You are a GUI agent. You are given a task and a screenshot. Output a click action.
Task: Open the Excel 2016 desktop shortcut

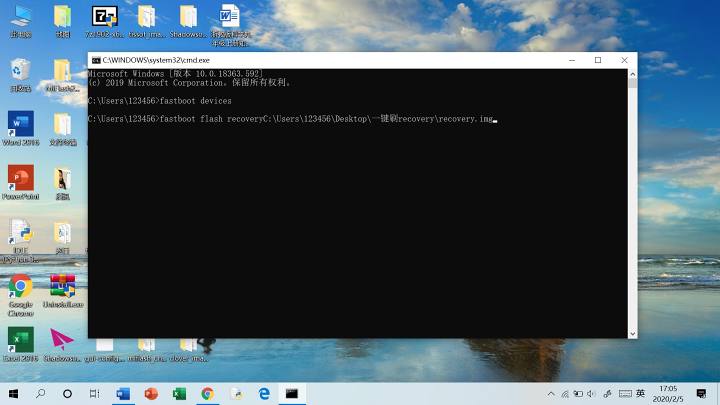(20, 340)
